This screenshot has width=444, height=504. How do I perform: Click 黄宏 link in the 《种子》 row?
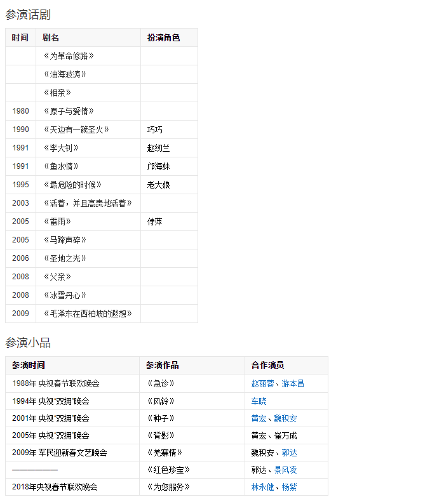[x=259, y=418]
